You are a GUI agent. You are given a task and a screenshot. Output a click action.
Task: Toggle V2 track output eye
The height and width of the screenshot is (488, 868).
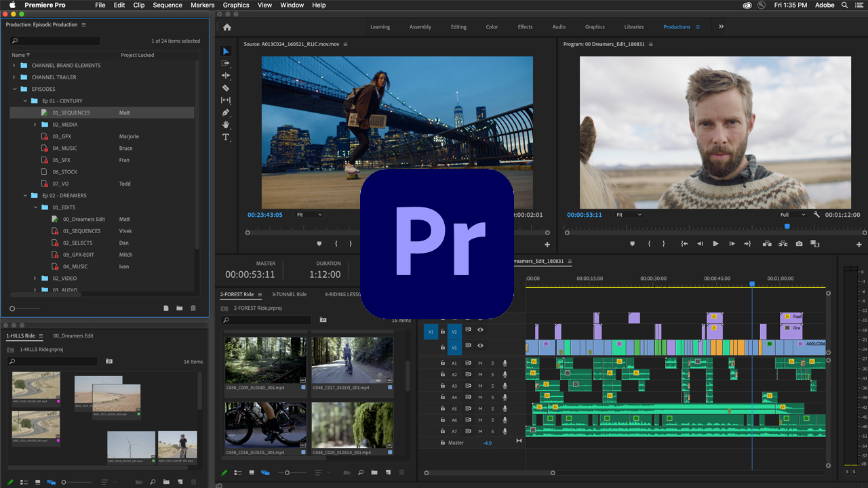click(480, 330)
